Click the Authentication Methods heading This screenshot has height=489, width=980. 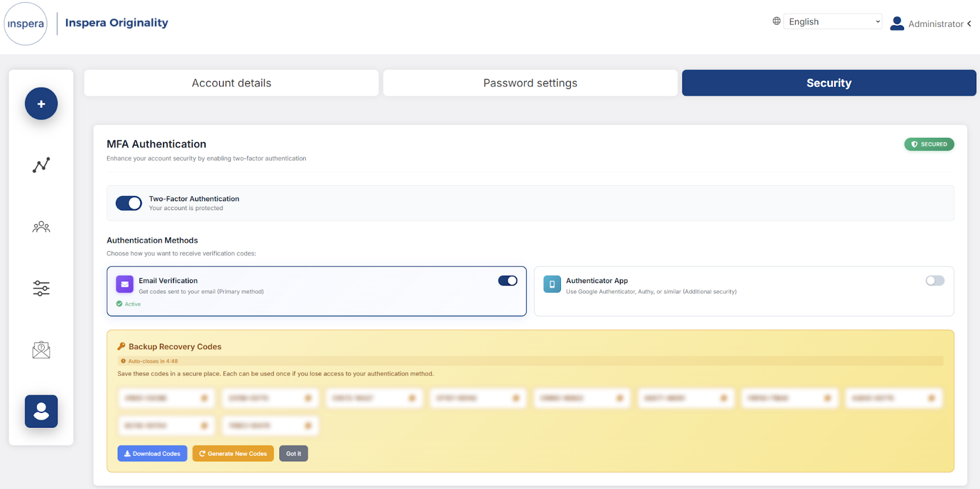(x=152, y=240)
